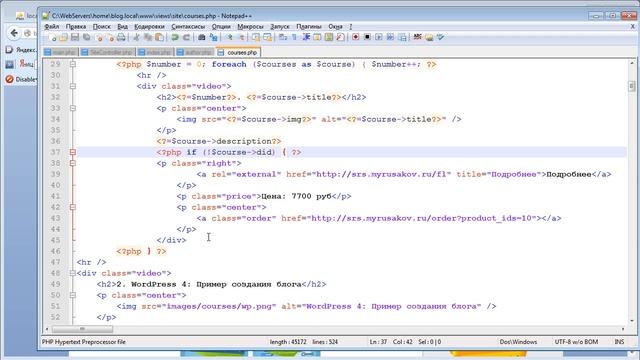
Task: Open the Синтаксисы menu
Action: pos(188,27)
